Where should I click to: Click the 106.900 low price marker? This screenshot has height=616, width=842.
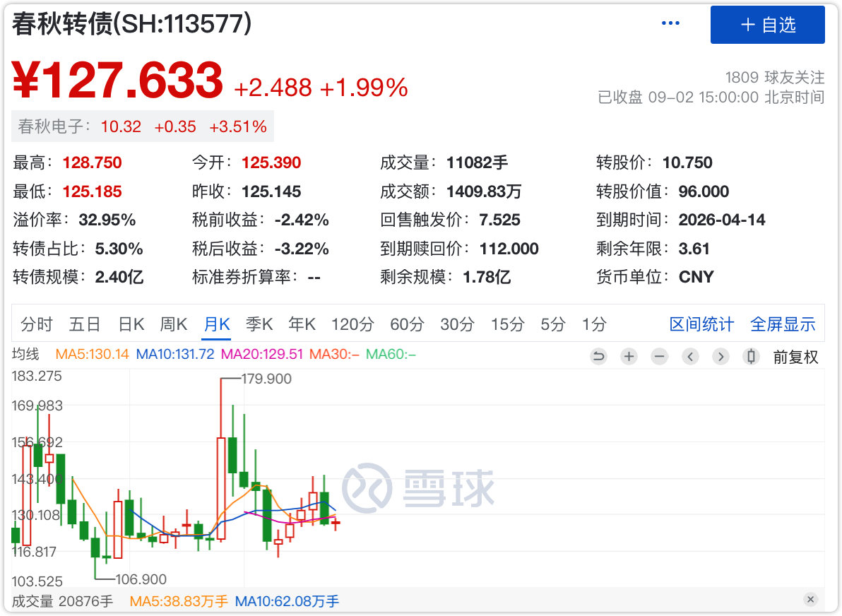(x=141, y=579)
